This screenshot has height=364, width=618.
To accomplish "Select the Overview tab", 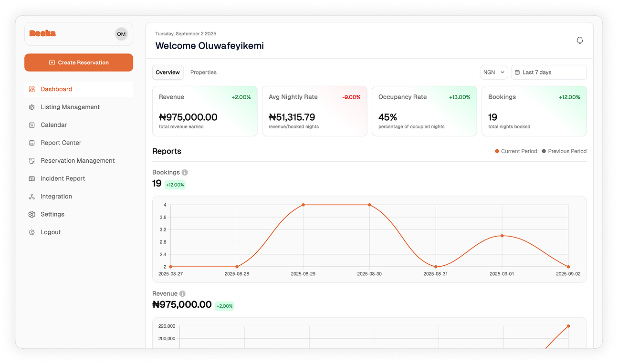I will point(168,72).
